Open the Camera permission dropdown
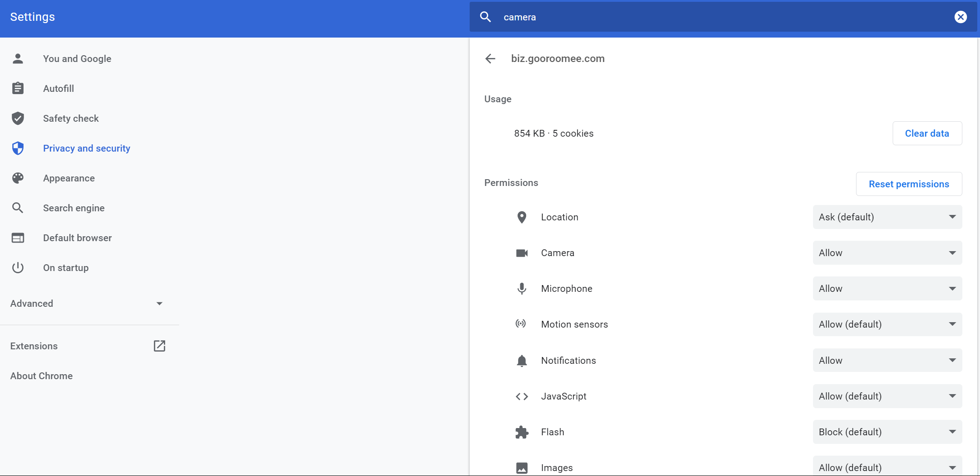This screenshot has width=980, height=476. [887, 253]
